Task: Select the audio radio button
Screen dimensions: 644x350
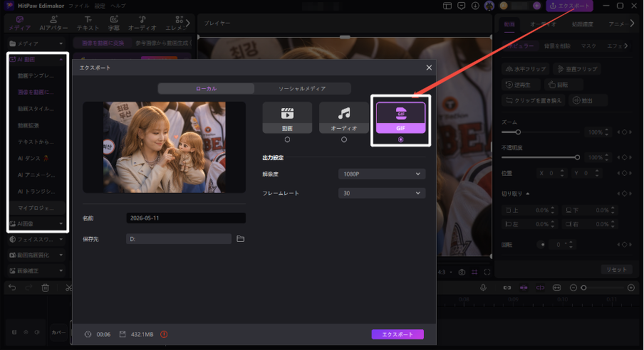Action: tap(344, 139)
